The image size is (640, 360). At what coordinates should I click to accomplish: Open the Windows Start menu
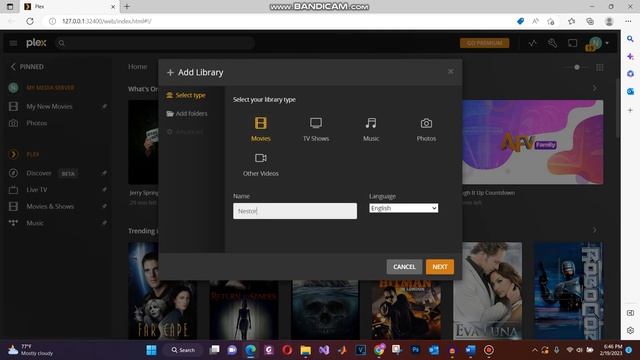[x=151, y=350]
